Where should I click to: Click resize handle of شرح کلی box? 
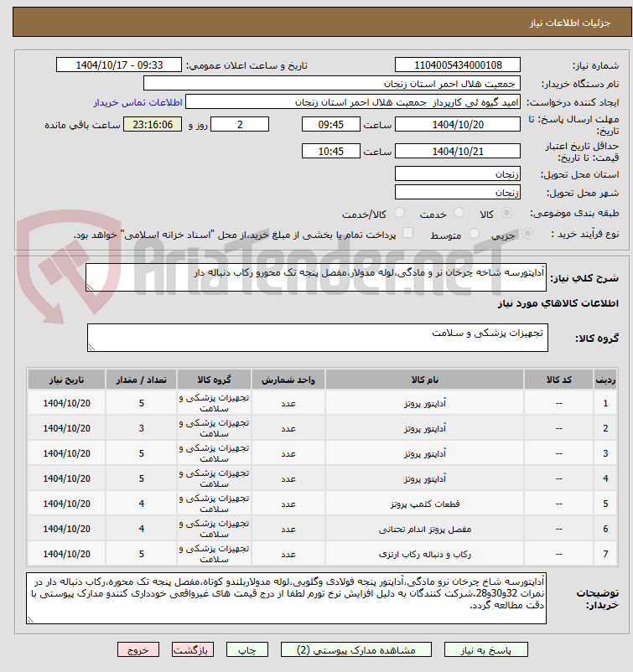point(90,287)
